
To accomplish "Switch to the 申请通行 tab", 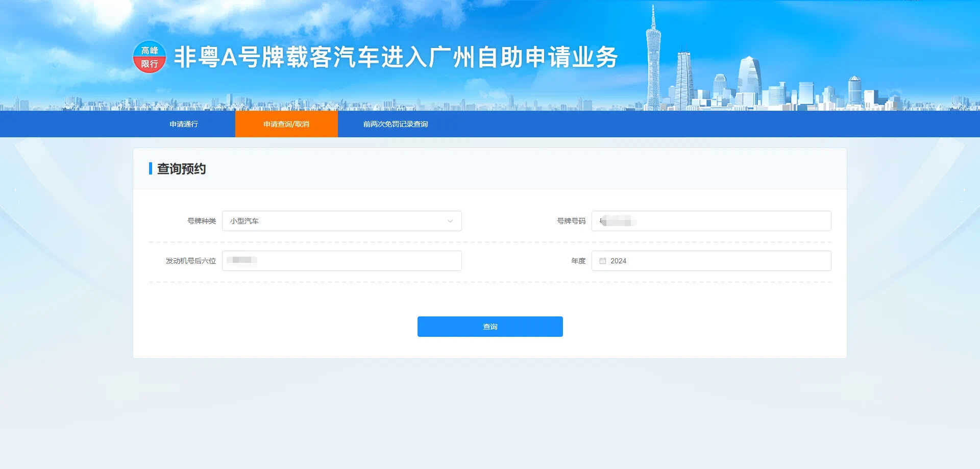I will coord(184,124).
